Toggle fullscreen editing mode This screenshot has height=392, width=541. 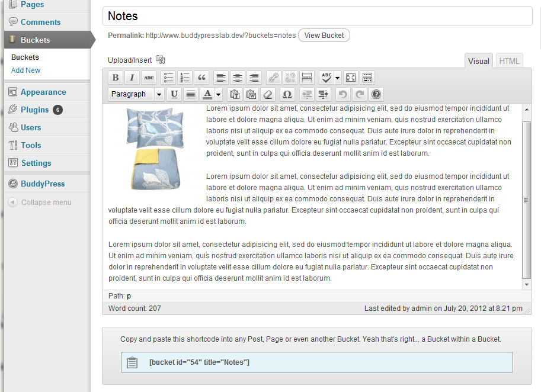pos(351,78)
